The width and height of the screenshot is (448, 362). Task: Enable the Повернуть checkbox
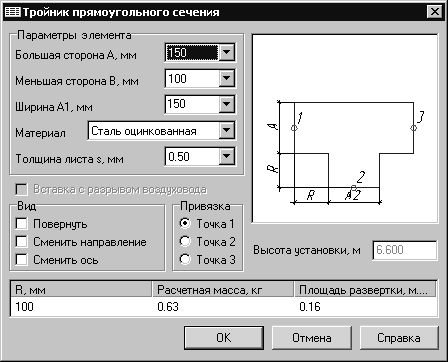coord(22,224)
